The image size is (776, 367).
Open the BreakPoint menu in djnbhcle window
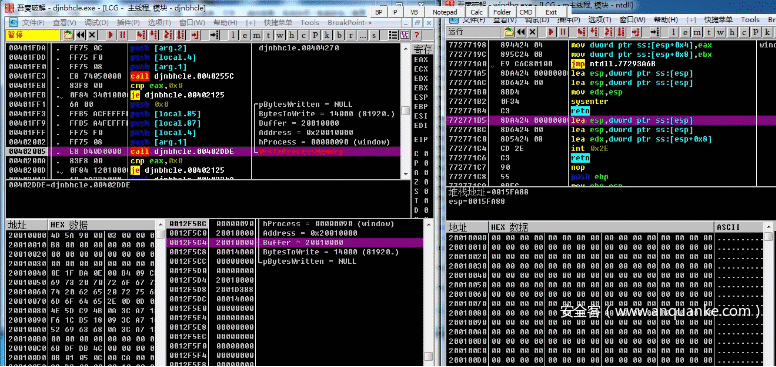(x=347, y=23)
